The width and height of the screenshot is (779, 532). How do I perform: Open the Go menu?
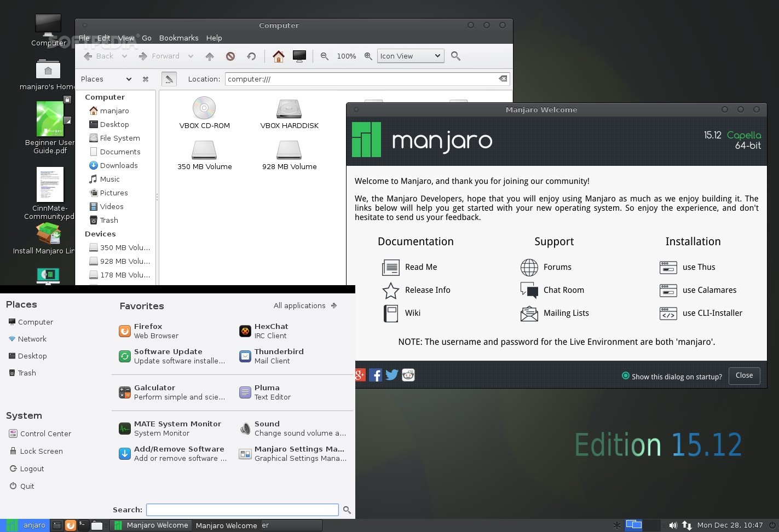pos(147,38)
